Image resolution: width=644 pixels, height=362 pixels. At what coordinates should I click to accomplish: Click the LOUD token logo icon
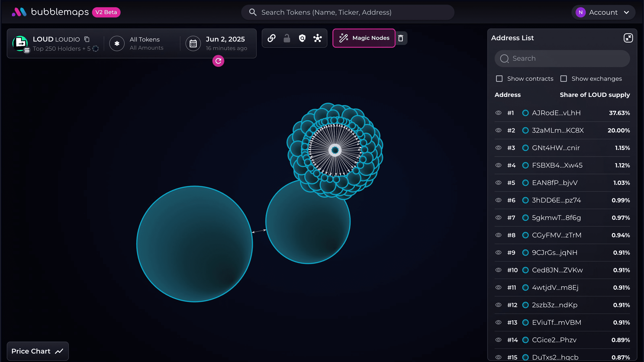(x=20, y=43)
